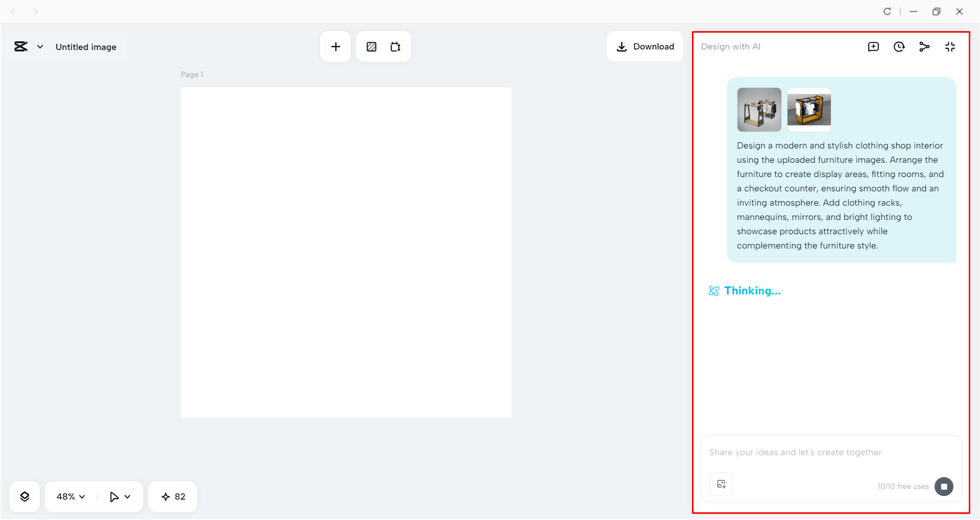Select the background tool icon
Viewport: 980px width, 520px height.
[x=371, y=47]
